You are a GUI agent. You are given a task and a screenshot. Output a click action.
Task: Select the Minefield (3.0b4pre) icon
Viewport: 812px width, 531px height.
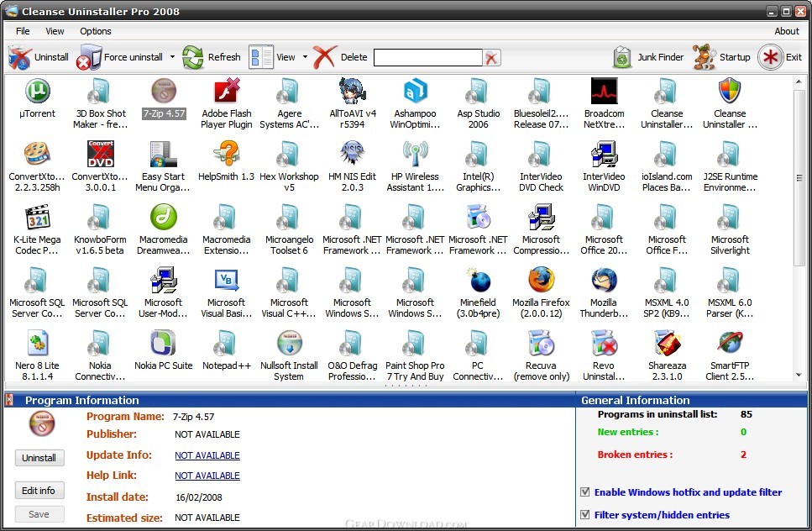(x=478, y=281)
